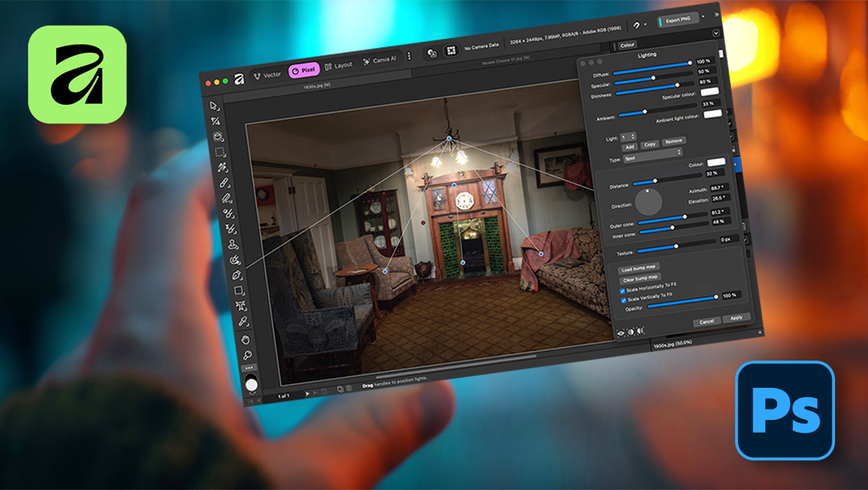
Task: Select the Hand pan tool
Action: 246,339
